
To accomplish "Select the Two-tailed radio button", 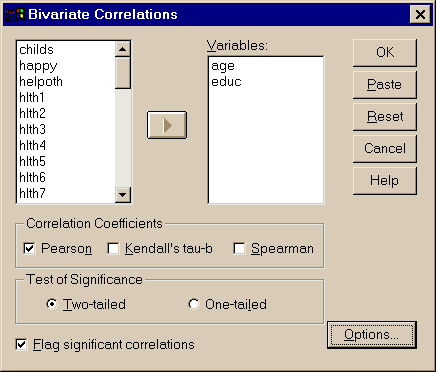I will pos(52,304).
